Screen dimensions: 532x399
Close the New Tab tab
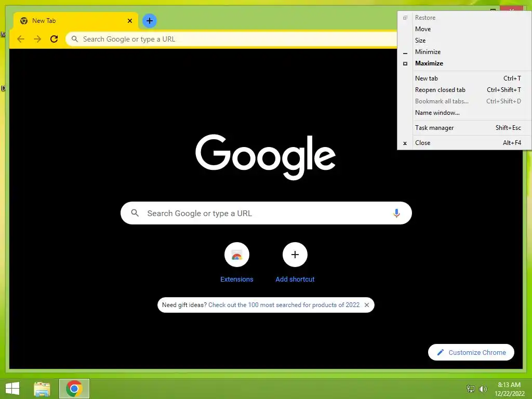tap(129, 21)
